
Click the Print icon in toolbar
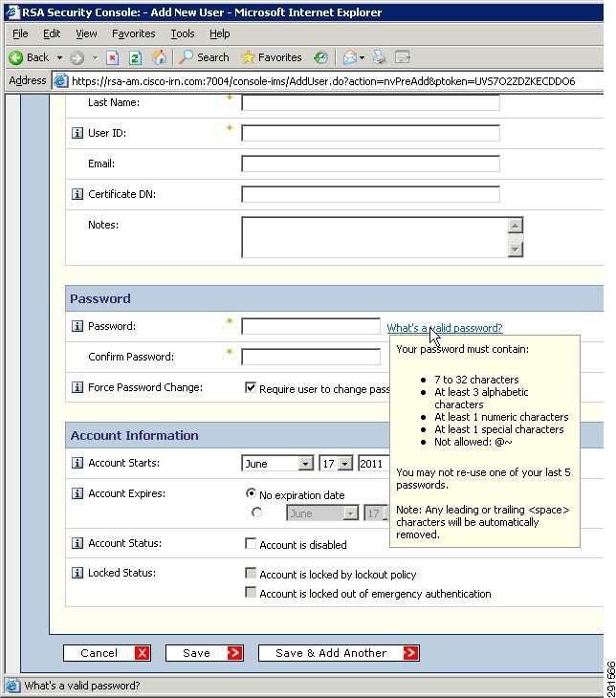click(x=380, y=57)
